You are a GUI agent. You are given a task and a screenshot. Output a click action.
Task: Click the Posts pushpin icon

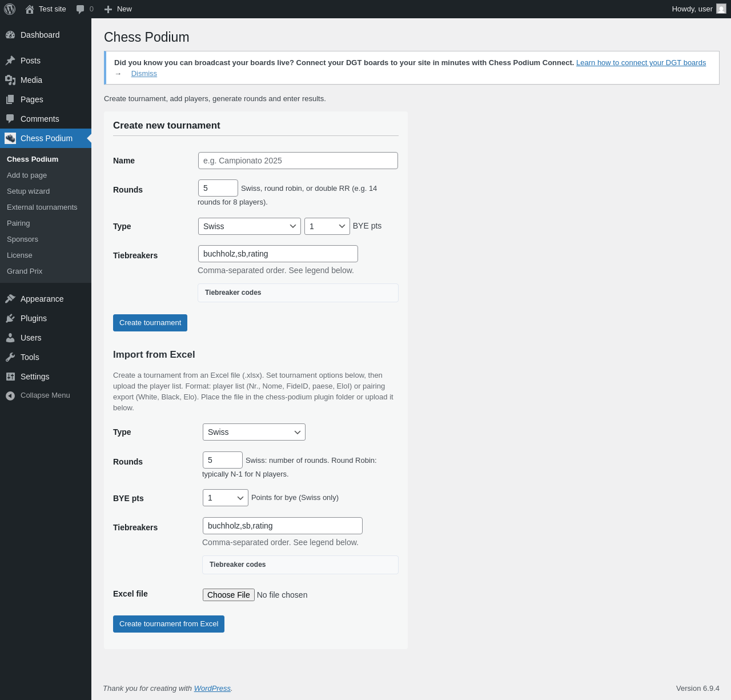tap(10, 61)
